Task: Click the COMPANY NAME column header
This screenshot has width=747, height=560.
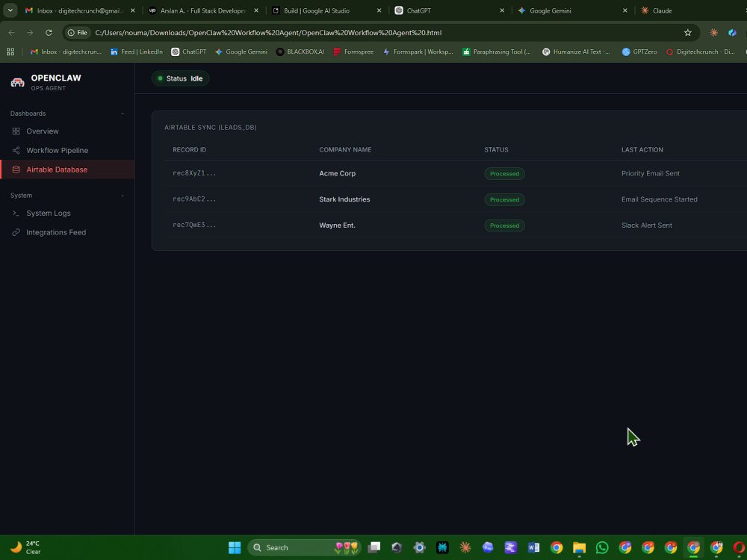Action: 345,149
